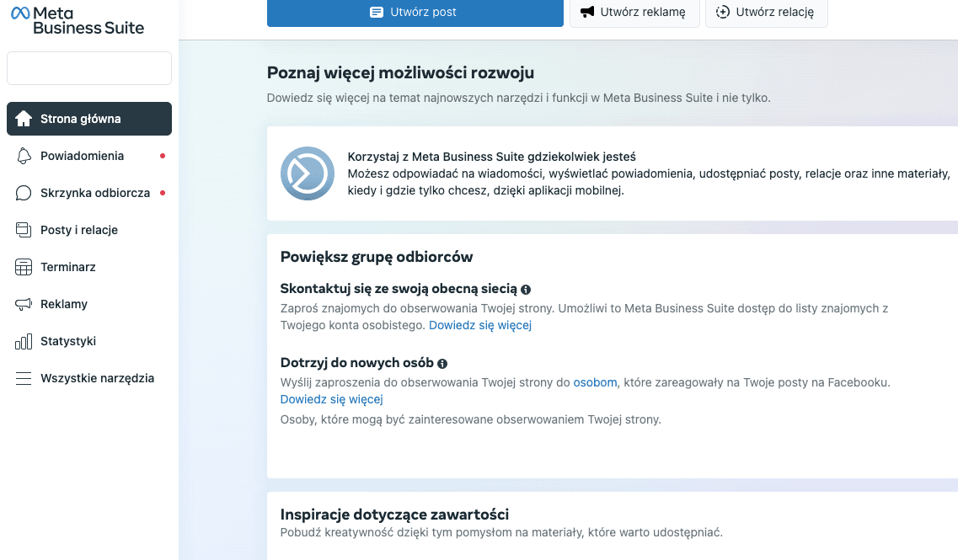Click the Meta infinity logo
This screenshot has height=560, width=958.
[x=20, y=13]
